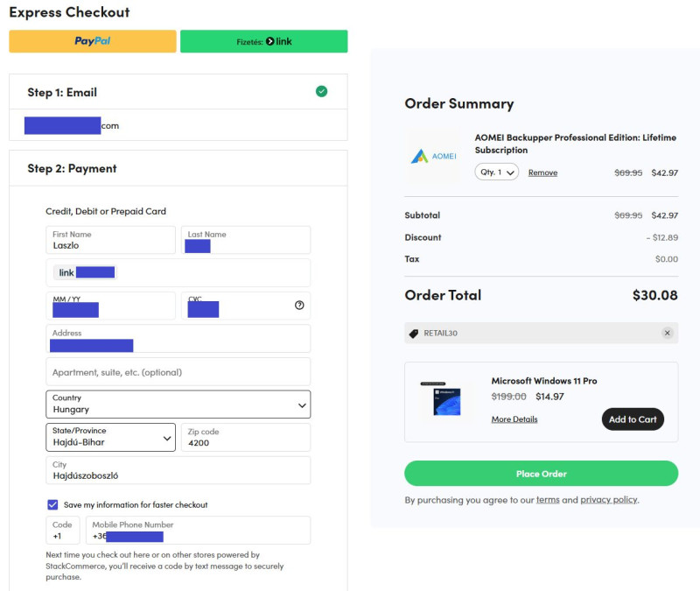The image size is (700, 591).
Task: Click the Credit, Debit or Prepaid Card label
Action: [x=106, y=211]
